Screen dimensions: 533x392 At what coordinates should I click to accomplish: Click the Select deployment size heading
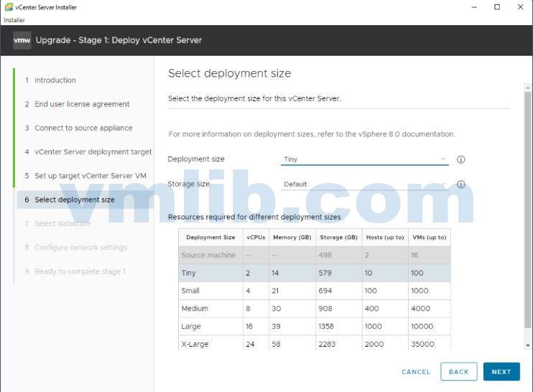tap(229, 73)
